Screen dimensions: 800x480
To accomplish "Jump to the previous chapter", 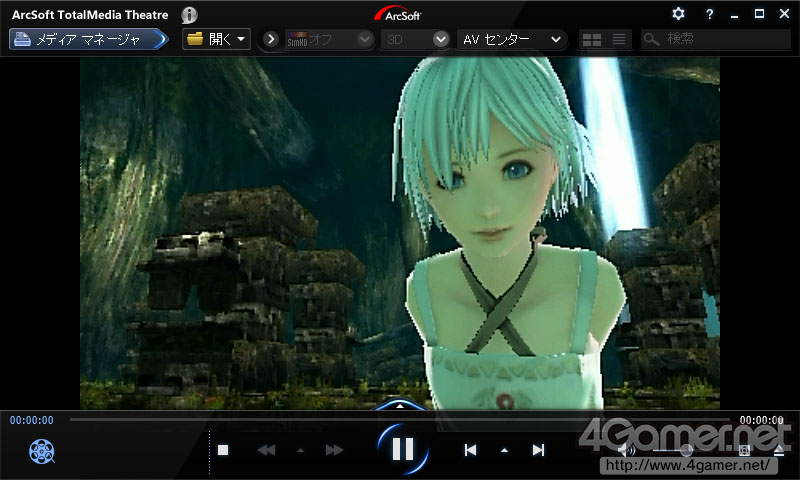I will pyautogui.click(x=470, y=450).
